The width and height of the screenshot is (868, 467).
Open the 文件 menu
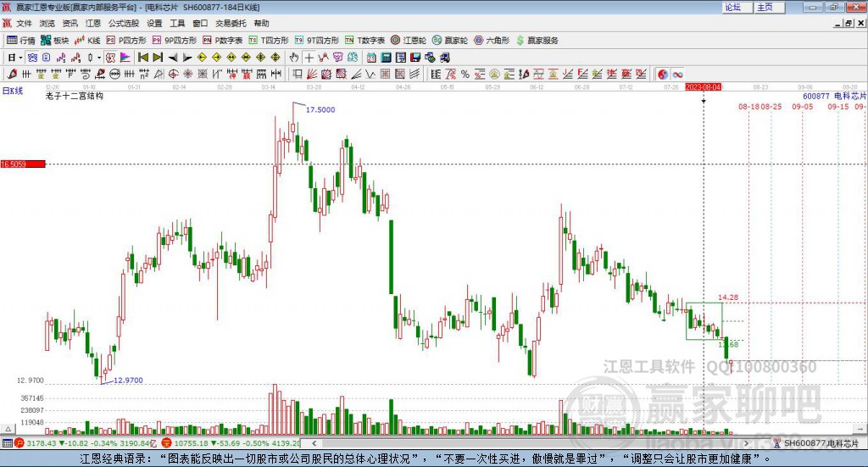coord(24,23)
